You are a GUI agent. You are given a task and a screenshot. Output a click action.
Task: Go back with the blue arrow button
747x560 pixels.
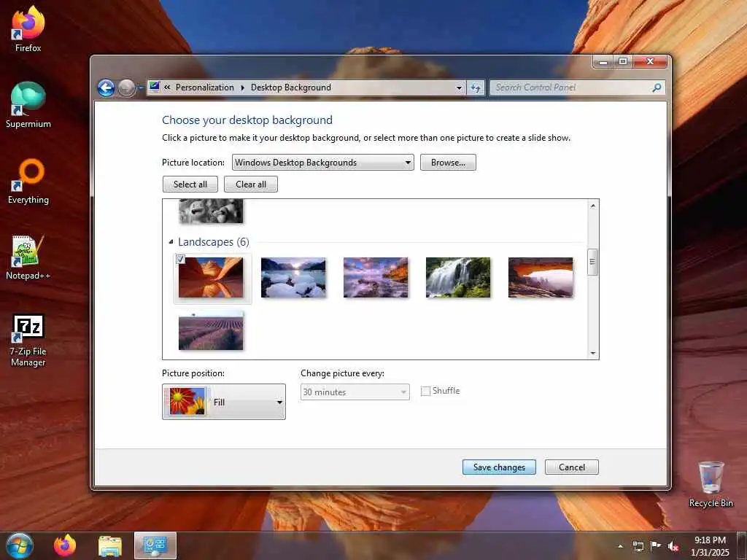(106, 87)
